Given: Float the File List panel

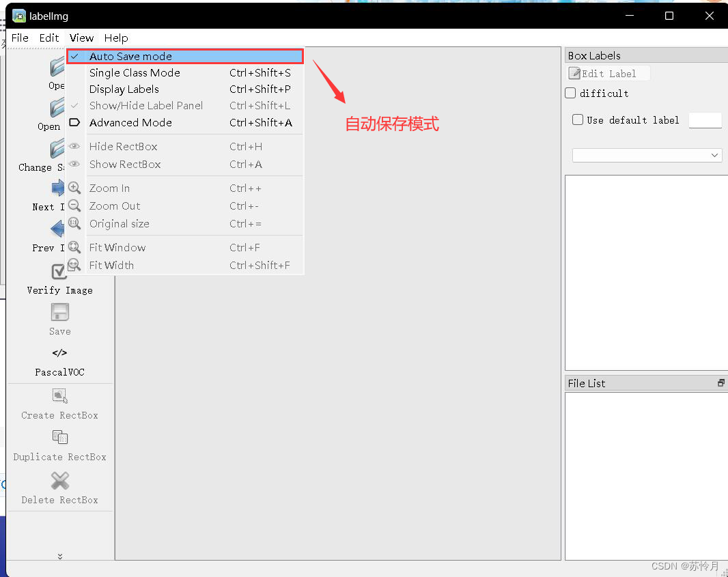Looking at the screenshot, I should tap(720, 383).
